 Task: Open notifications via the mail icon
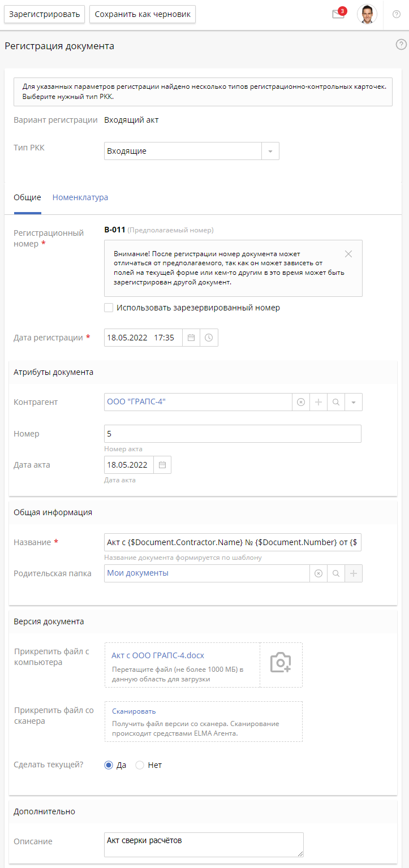337,14
